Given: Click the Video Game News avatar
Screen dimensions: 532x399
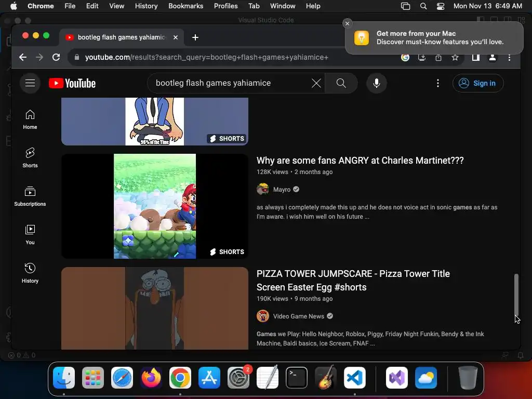Looking at the screenshot, I should [x=263, y=316].
